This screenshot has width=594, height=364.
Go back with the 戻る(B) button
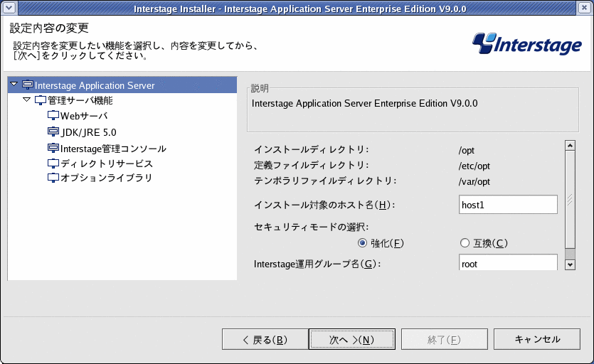click(265, 339)
